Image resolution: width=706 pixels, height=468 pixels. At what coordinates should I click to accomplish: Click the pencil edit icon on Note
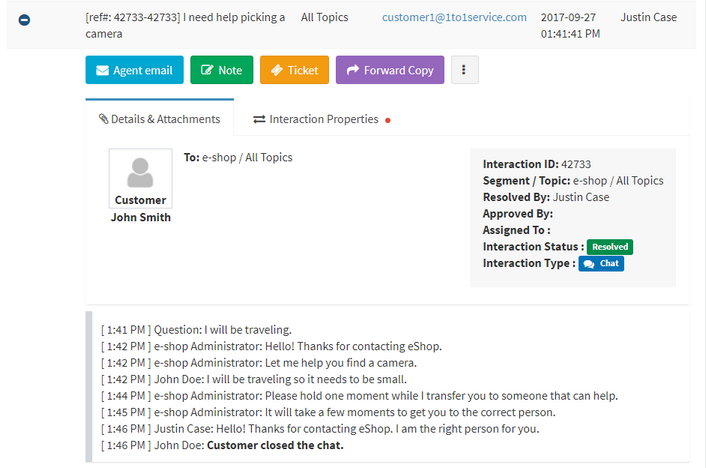click(207, 70)
